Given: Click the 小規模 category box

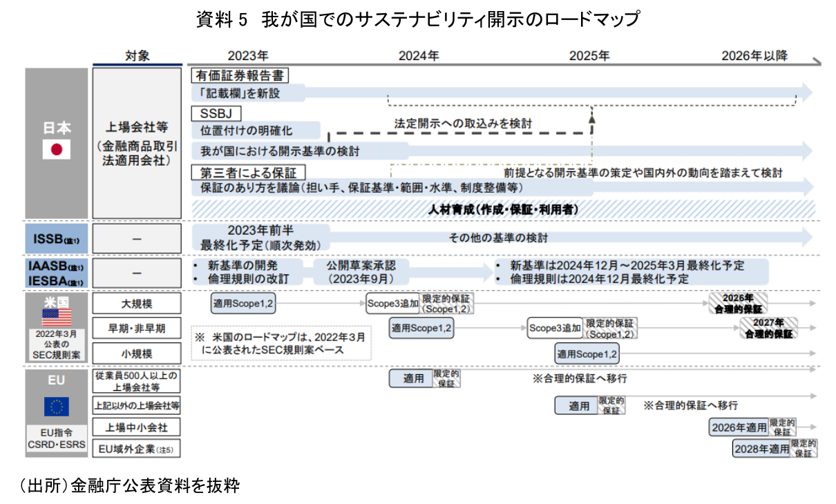Looking at the screenshot, I should tap(137, 353).
